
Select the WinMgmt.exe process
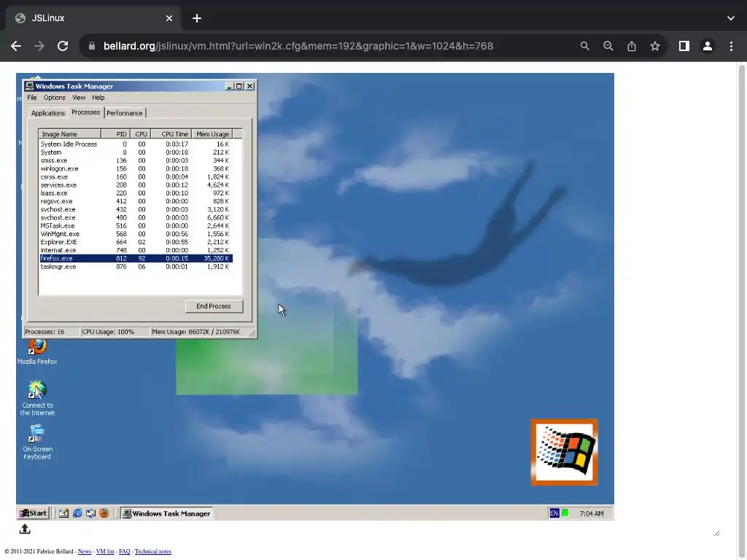pyautogui.click(x=136, y=234)
